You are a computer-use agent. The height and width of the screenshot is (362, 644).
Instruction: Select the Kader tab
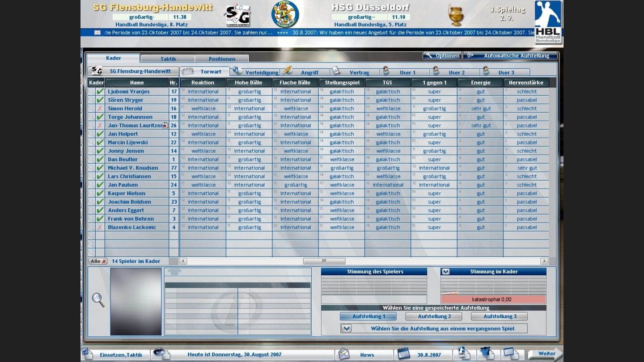coord(113,58)
